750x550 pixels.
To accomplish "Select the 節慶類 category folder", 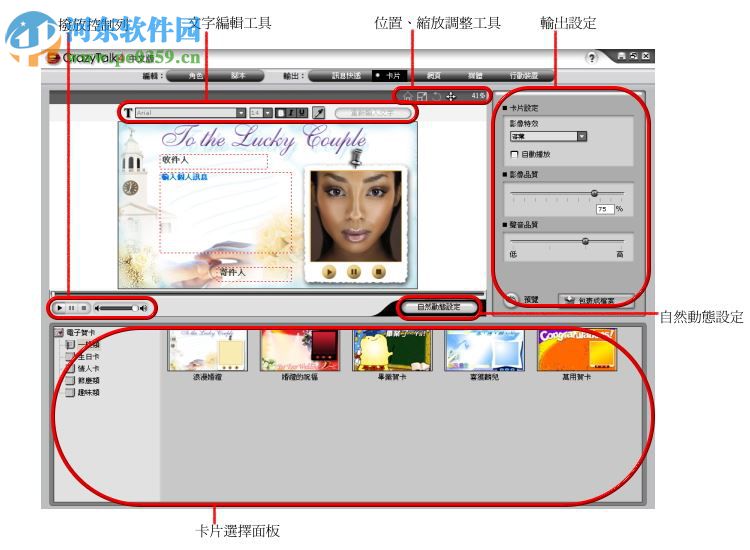I will [x=83, y=381].
